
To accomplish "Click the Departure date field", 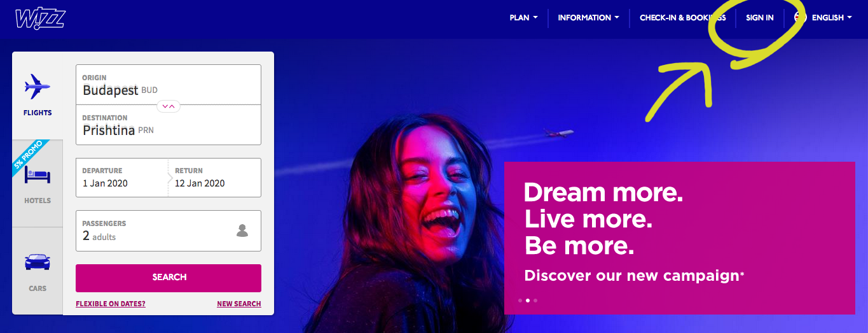I will [122, 178].
